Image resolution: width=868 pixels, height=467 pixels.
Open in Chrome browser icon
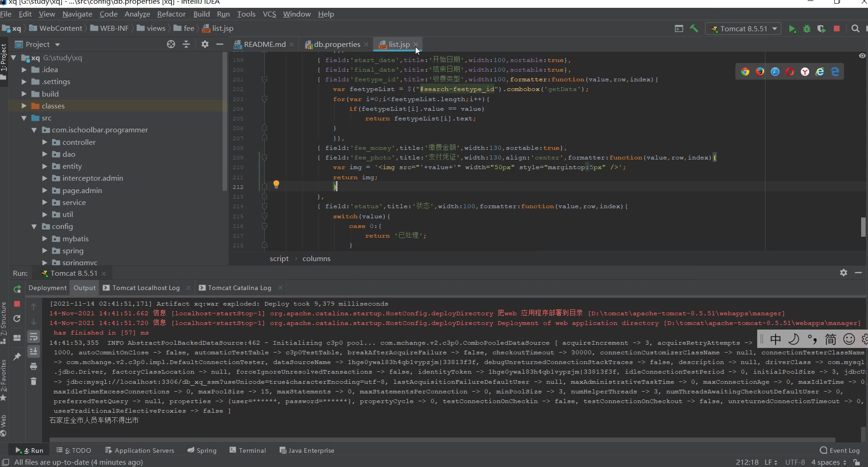(x=745, y=72)
